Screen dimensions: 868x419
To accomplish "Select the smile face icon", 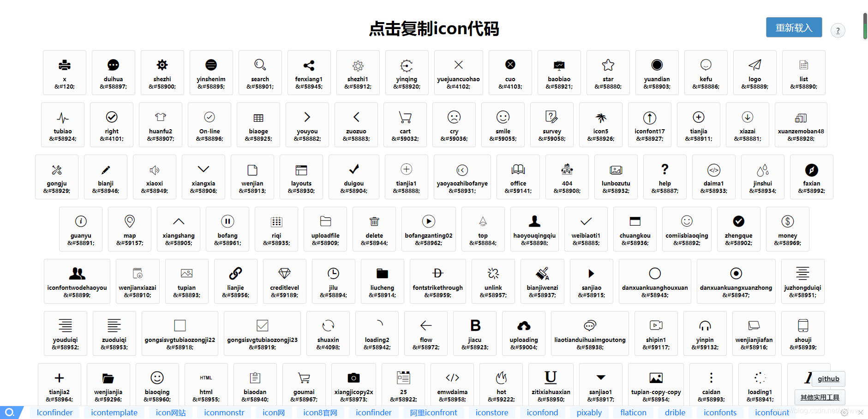I will coord(503,125).
